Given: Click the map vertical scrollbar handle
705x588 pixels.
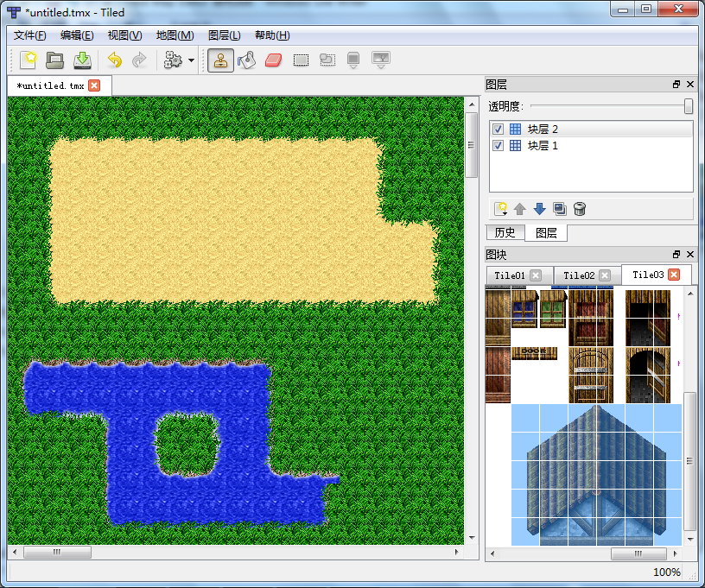Looking at the screenshot, I should click(x=471, y=145).
